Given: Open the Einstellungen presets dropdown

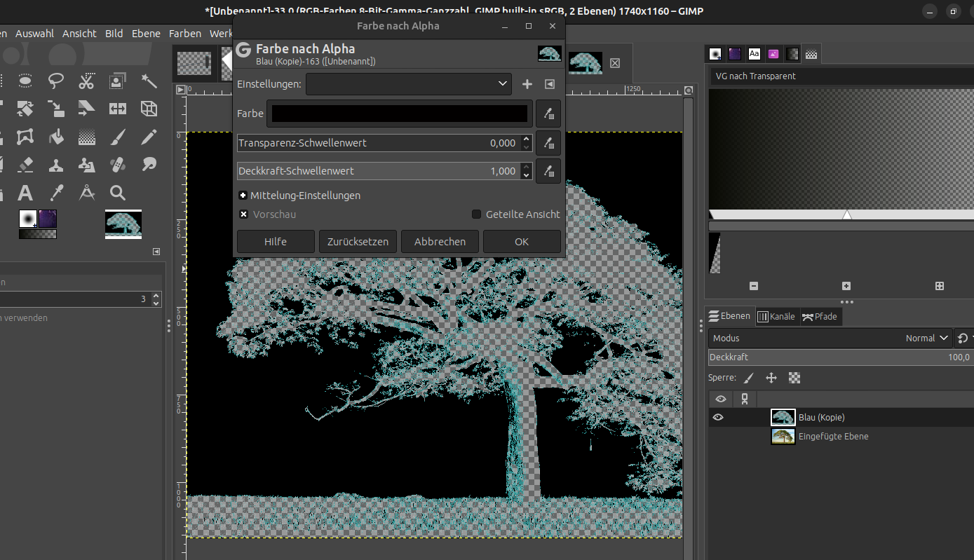Looking at the screenshot, I should [x=408, y=84].
